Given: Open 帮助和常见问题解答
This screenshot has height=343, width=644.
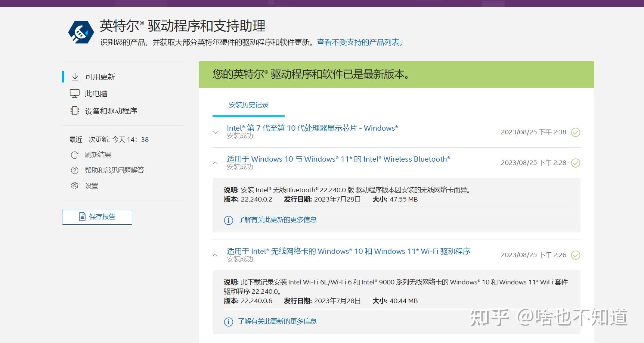Looking at the screenshot, I should click(x=114, y=170).
